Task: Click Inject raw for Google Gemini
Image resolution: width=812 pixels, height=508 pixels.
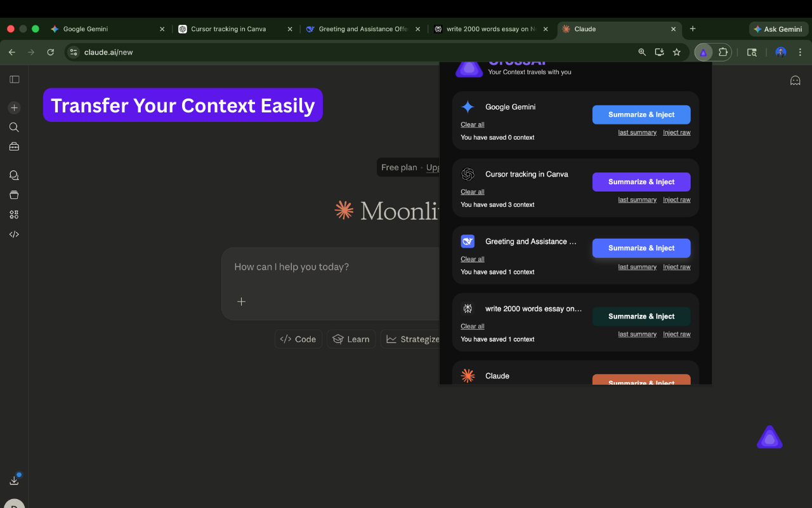Action: point(677,133)
